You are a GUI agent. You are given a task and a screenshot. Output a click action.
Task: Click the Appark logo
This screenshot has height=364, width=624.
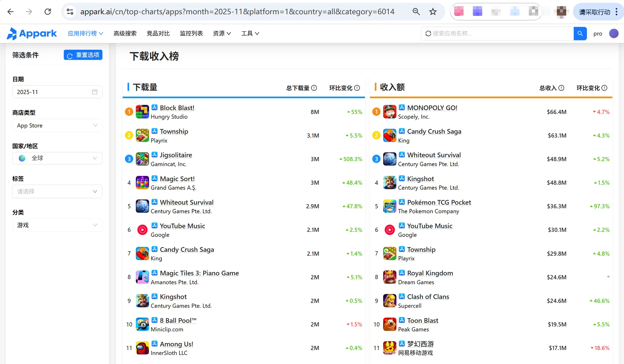point(32,33)
